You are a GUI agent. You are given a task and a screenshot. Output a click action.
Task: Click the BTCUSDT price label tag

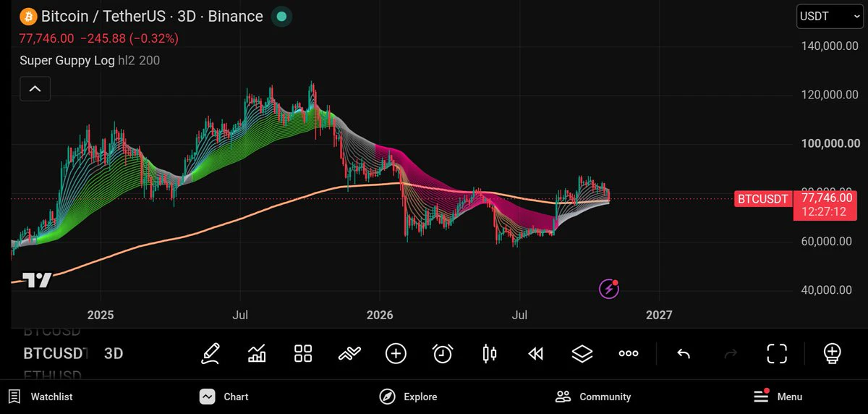763,198
